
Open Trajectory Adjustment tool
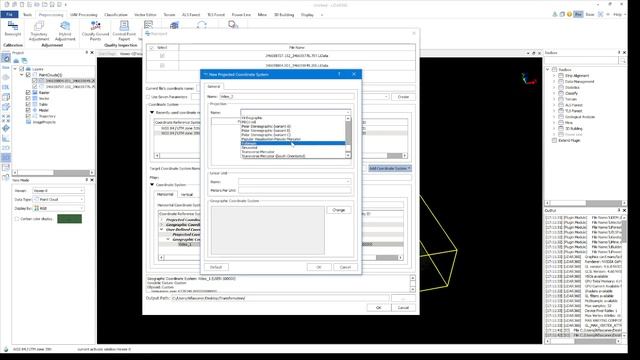[39, 31]
